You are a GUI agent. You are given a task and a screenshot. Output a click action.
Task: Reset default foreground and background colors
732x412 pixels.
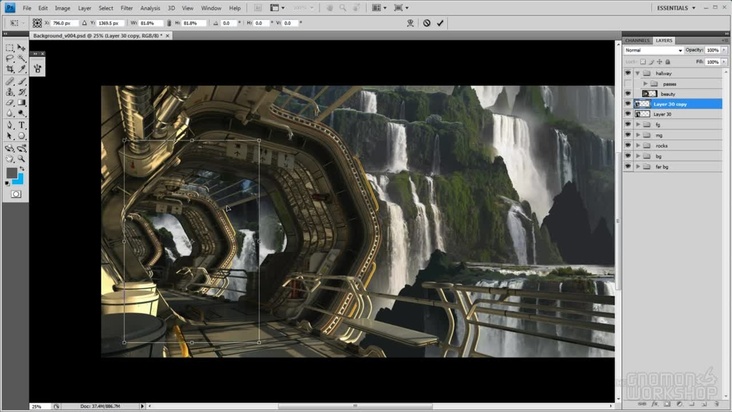point(7,184)
